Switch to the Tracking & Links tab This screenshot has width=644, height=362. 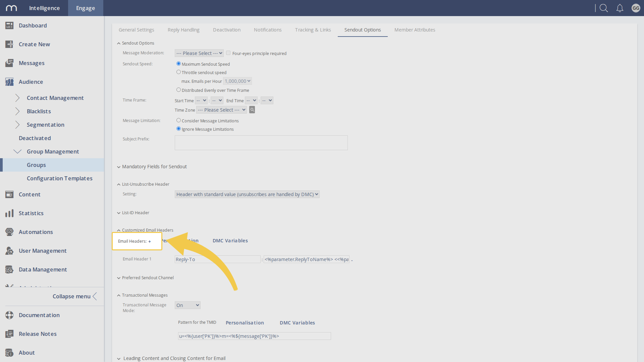313,30
